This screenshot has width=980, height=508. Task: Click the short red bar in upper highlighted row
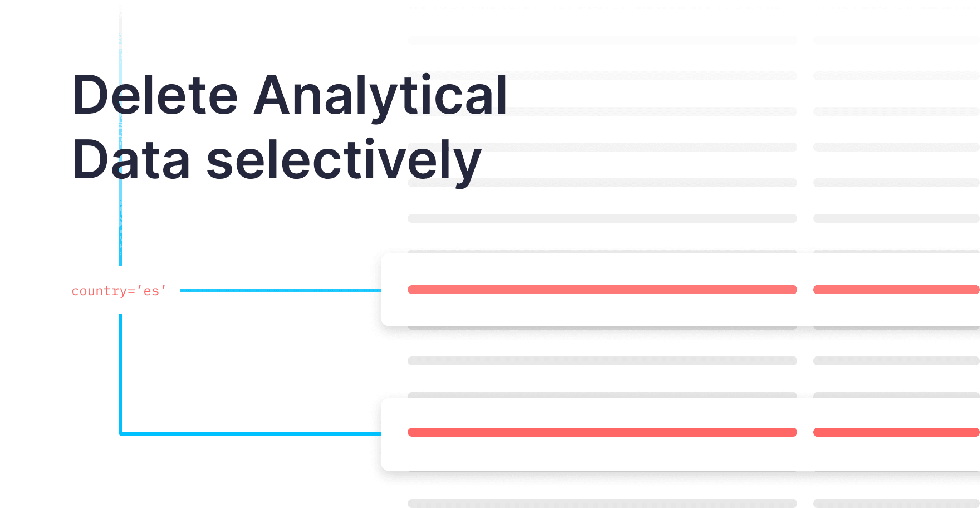pyautogui.click(x=895, y=290)
